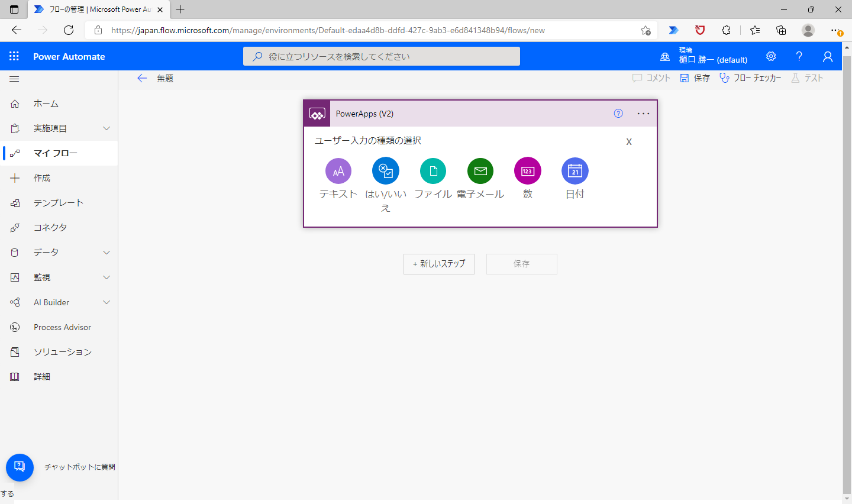Open テンプレート in the sidebar
852x504 pixels.
click(x=59, y=203)
